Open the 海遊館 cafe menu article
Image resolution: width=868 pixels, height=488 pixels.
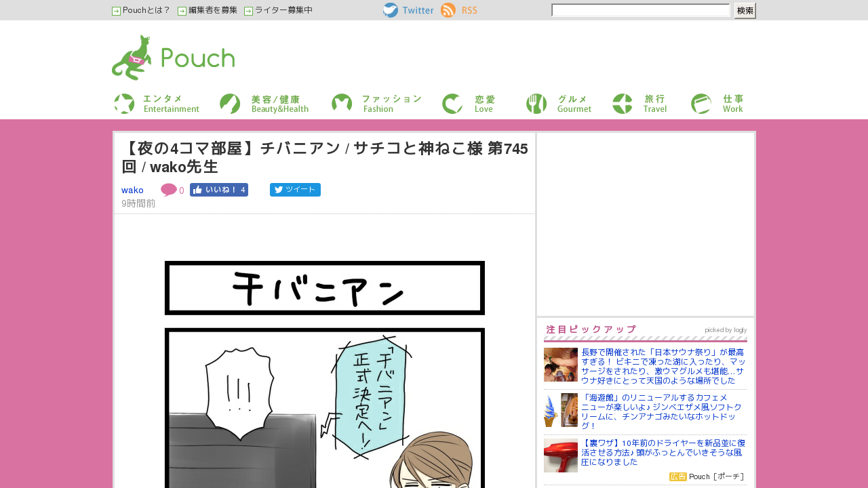662,411
